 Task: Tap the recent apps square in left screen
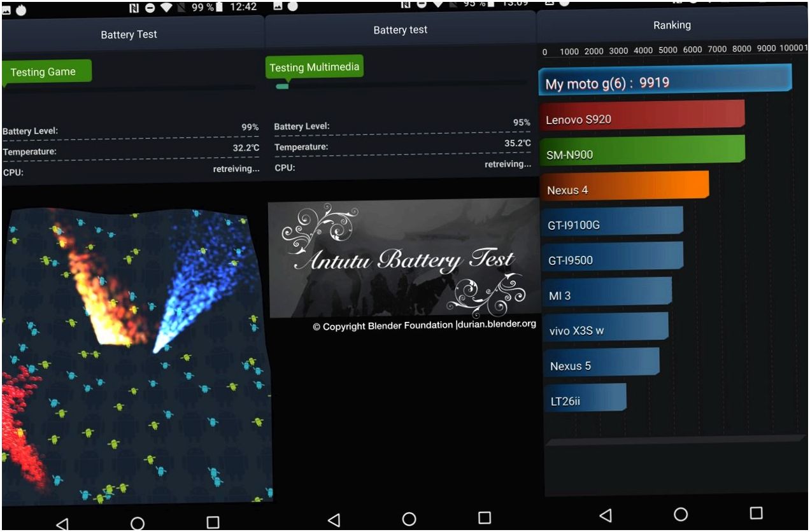click(x=213, y=522)
